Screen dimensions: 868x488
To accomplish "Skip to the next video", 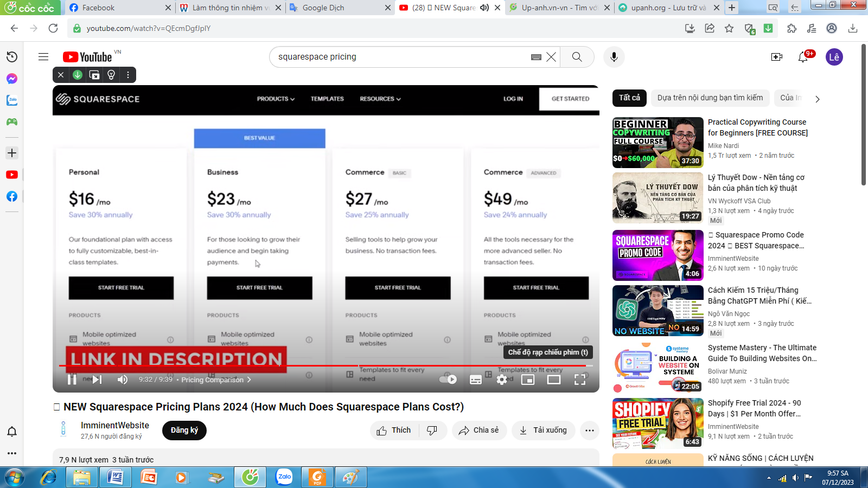I will point(97,380).
